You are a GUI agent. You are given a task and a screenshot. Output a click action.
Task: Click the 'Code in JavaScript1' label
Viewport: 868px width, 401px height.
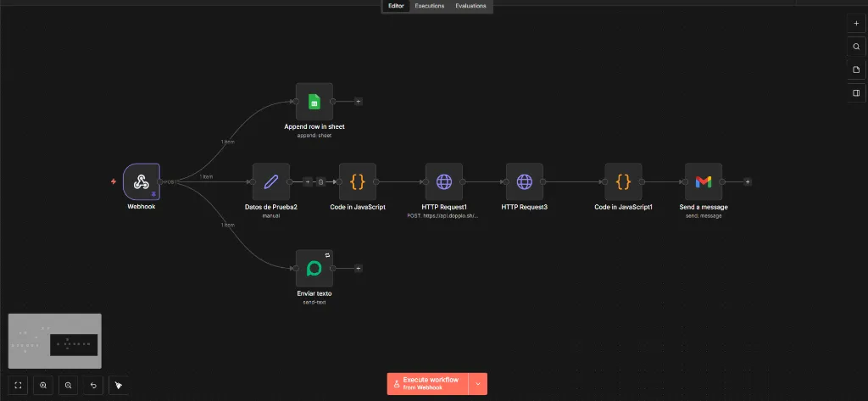click(623, 207)
